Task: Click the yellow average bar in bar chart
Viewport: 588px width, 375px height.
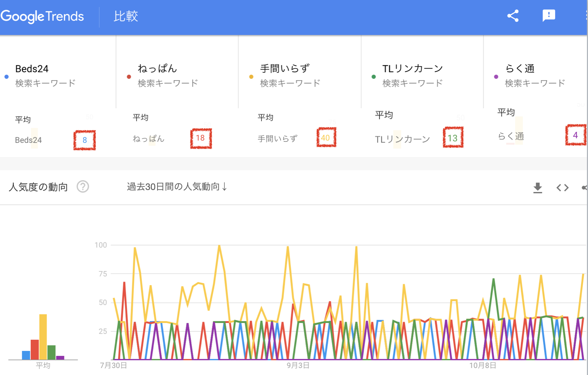Action: pos(43,336)
